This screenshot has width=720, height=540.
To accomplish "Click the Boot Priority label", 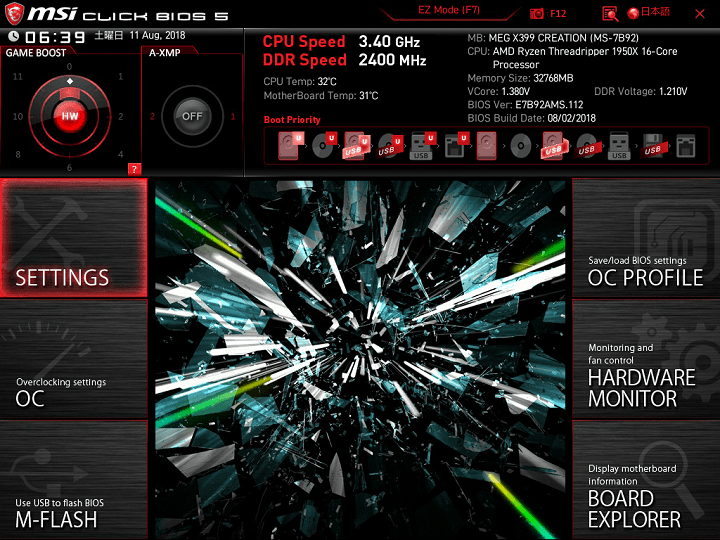I will click(x=292, y=120).
